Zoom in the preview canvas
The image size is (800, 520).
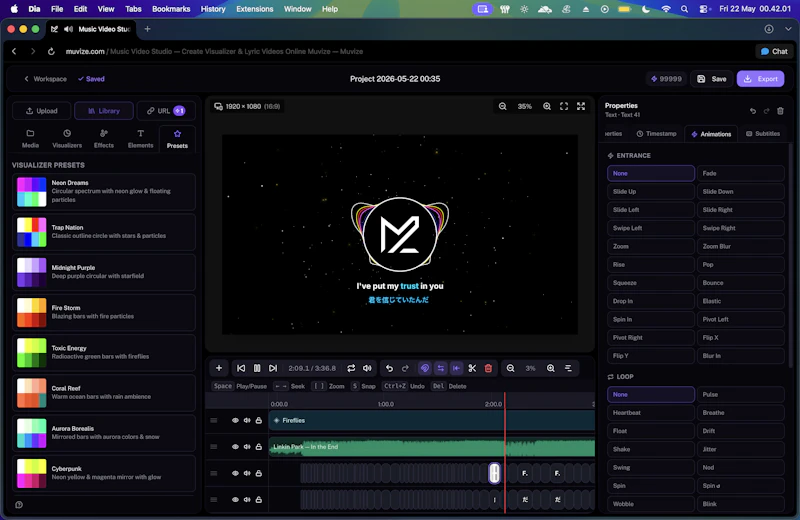(547, 106)
